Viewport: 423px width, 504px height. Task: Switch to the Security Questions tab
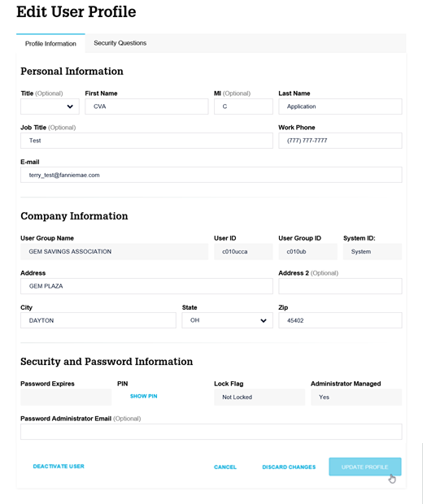(x=120, y=43)
